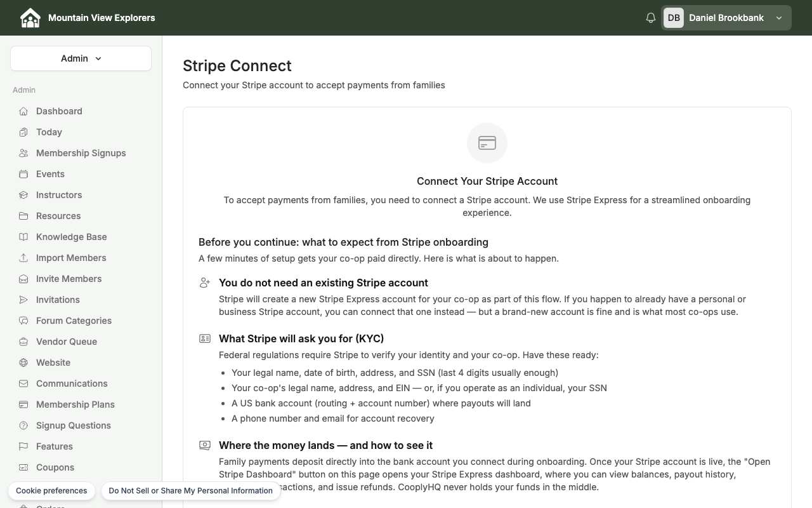Click the 'A US bank account' bullet line
The width and height of the screenshot is (812, 508).
pyautogui.click(x=381, y=403)
